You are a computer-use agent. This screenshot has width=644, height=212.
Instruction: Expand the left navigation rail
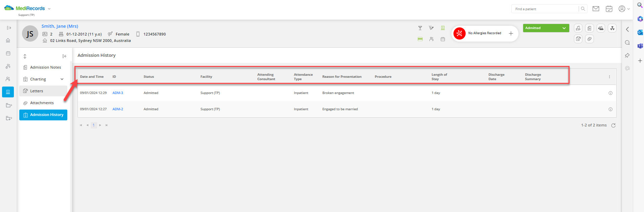coord(9,28)
